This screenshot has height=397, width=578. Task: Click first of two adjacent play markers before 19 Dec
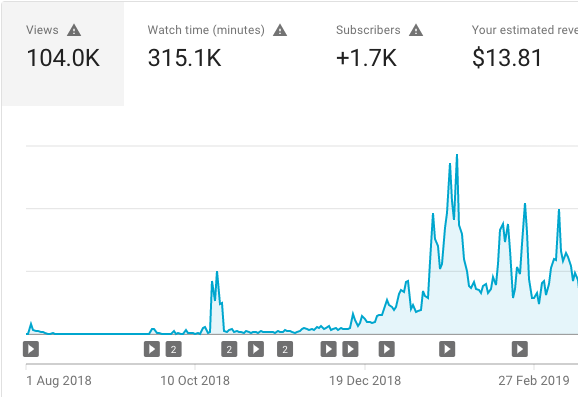point(328,349)
